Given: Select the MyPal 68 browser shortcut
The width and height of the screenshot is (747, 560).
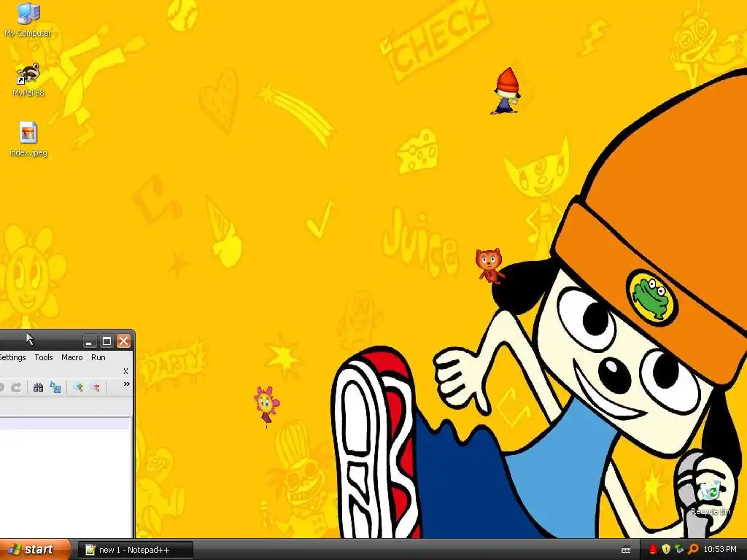Looking at the screenshot, I should pos(28,80).
